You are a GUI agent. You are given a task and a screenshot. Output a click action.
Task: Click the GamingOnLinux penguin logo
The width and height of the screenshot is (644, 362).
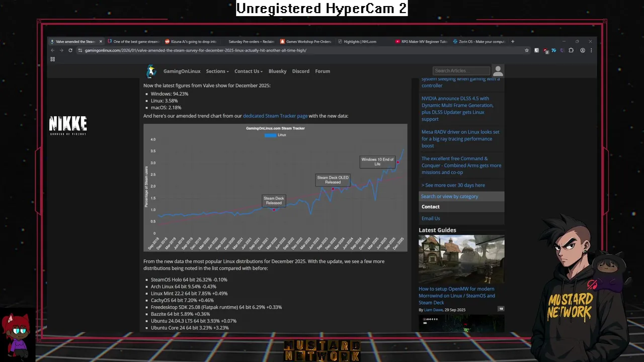point(151,71)
